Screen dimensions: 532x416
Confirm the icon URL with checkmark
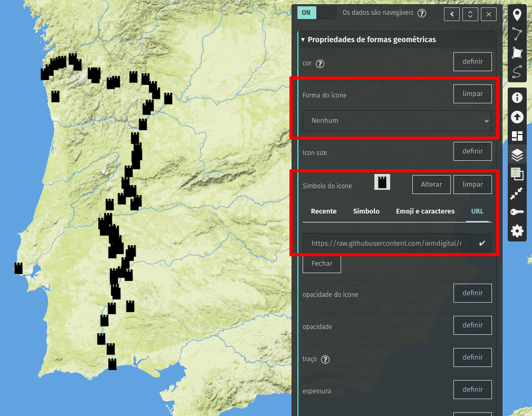click(481, 243)
